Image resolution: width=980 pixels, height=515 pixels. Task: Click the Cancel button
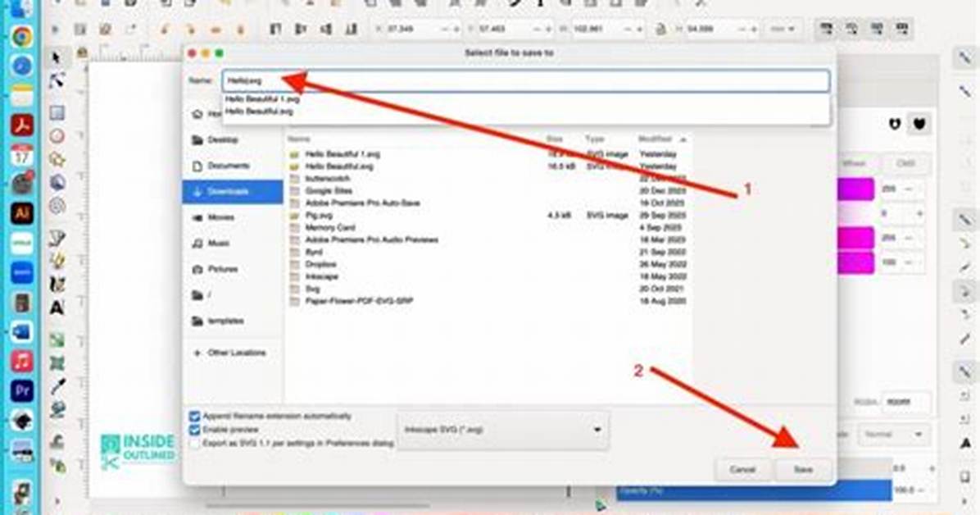tap(742, 469)
